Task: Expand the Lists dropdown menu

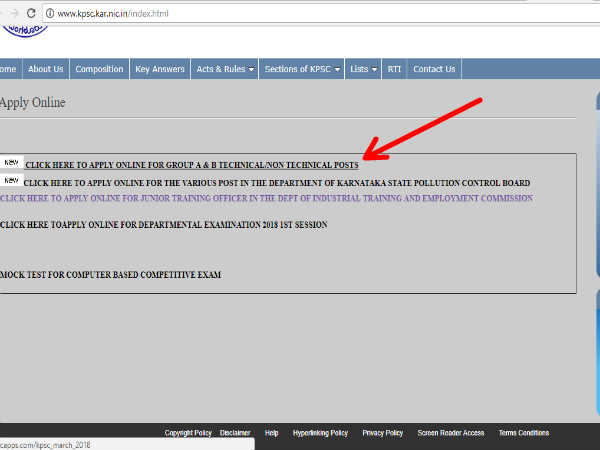Action: [x=363, y=69]
